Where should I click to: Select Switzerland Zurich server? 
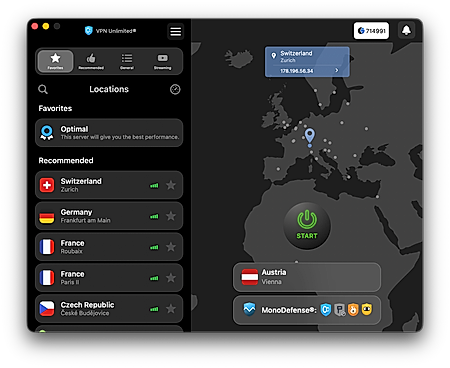pyautogui.click(x=109, y=185)
